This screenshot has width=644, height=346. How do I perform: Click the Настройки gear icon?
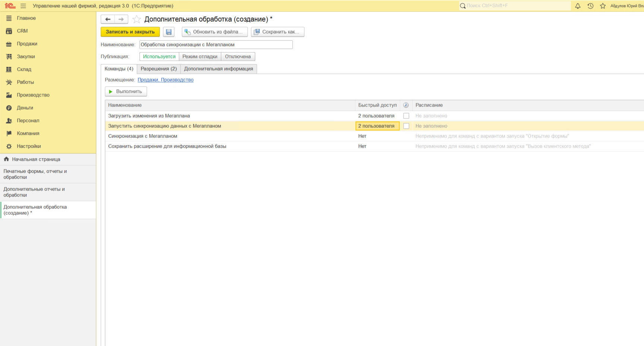point(9,146)
